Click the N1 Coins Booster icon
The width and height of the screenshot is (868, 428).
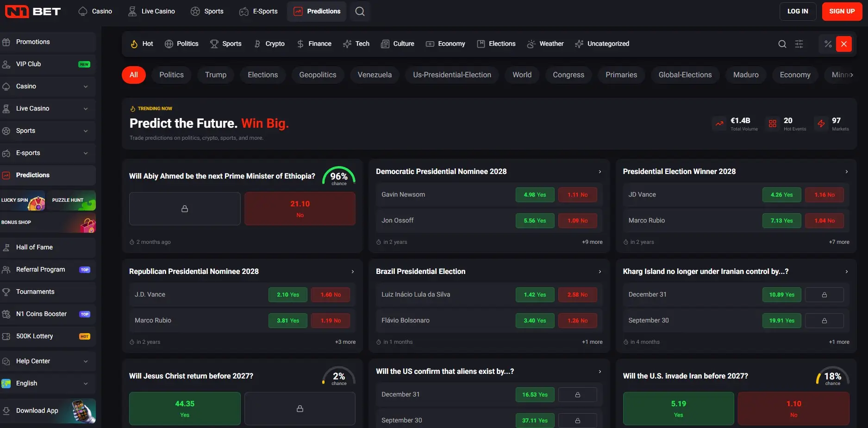[x=6, y=314]
